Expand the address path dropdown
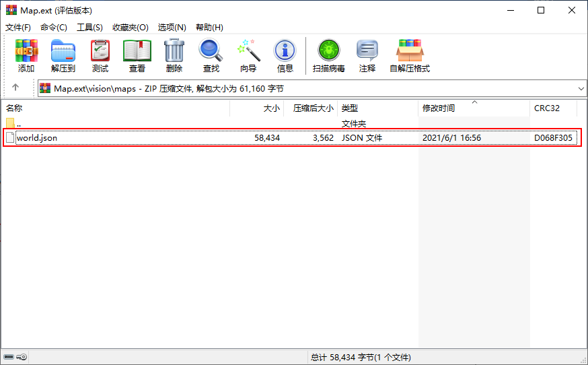The image size is (588, 365). (581, 89)
